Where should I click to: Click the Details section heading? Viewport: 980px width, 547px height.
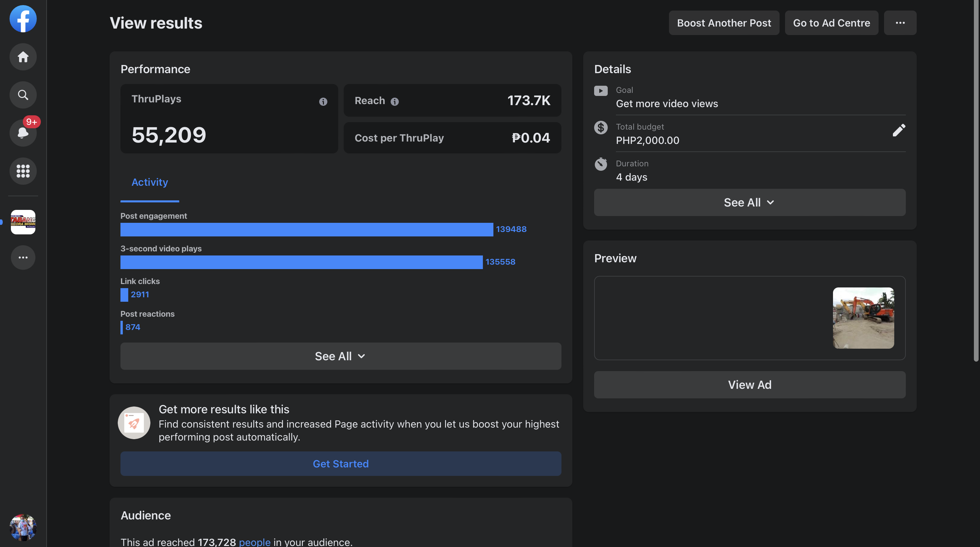[612, 69]
